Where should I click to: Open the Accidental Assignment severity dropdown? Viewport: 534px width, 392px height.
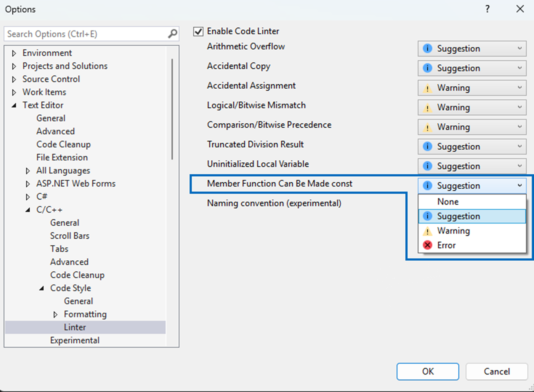click(x=472, y=88)
